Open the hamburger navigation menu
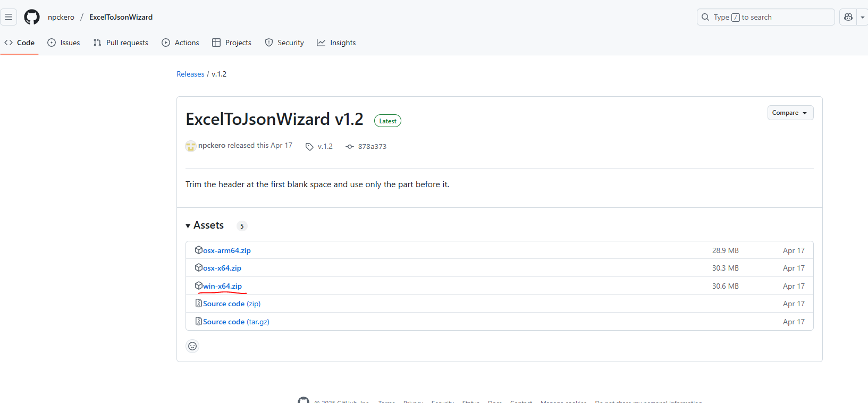The height and width of the screenshot is (403, 868). point(9,17)
